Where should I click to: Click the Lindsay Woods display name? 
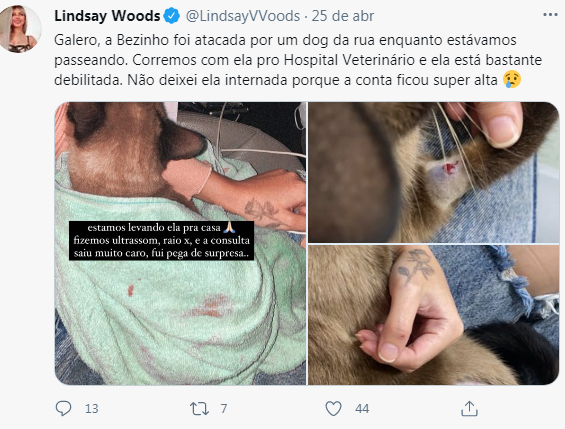pyautogui.click(x=107, y=16)
